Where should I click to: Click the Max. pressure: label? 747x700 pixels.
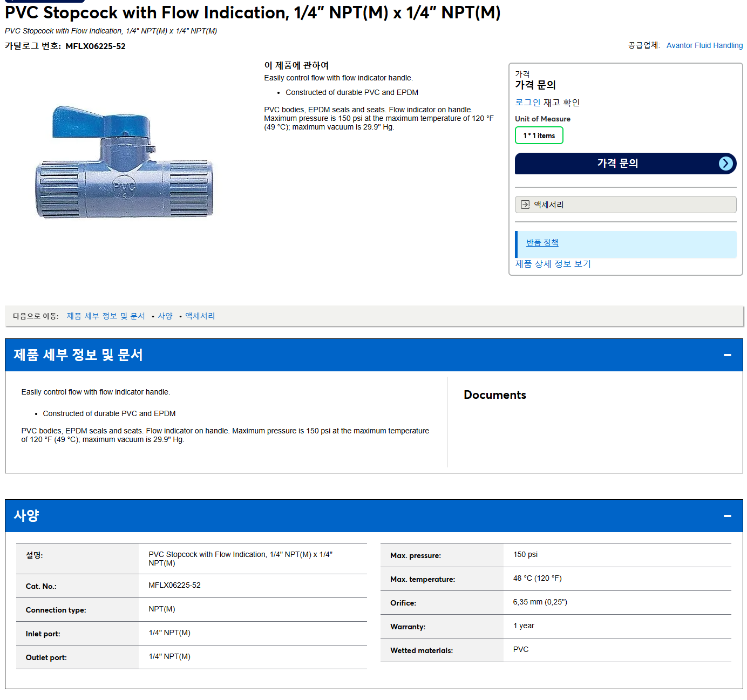[x=416, y=556]
